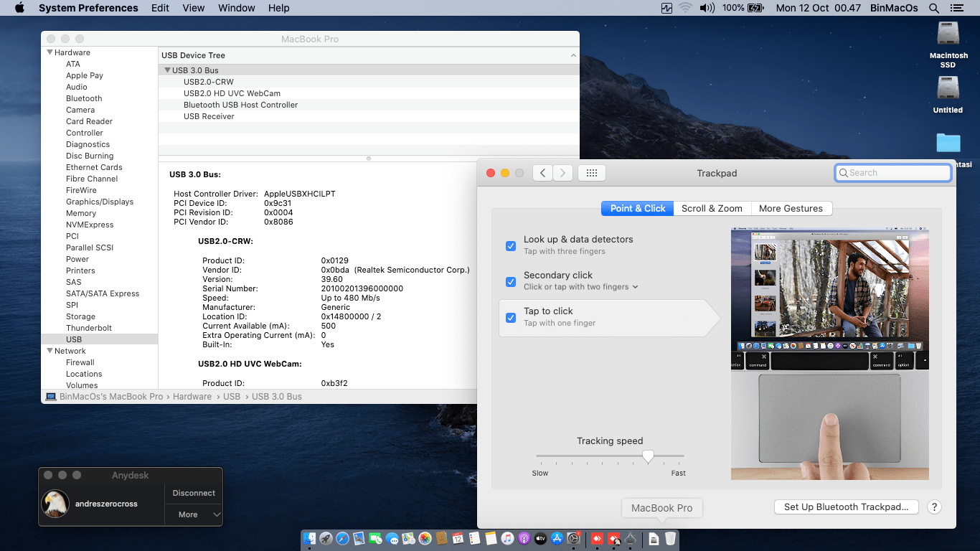This screenshot has height=551, width=980.
Task: Collapse the USB 3.0 Bus tree item
Action: click(x=166, y=70)
